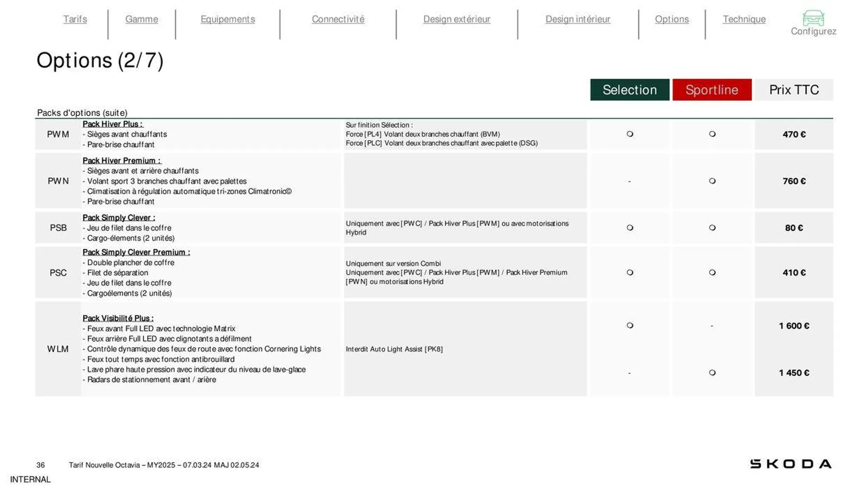868x488 pixels.
Task: Click the Pack Simply Clever Premium heading
Action: pyautogui.click(x=136, y=252)
